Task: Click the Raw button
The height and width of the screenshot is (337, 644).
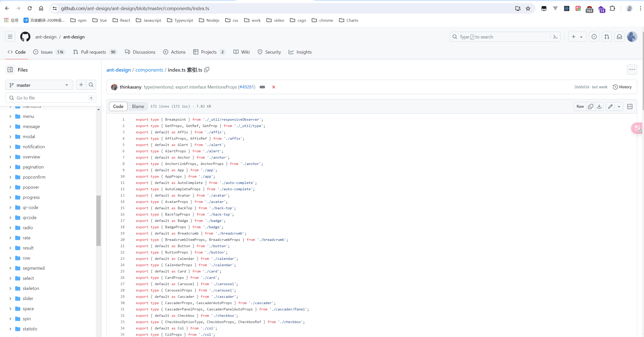Action: click(580, 107)
